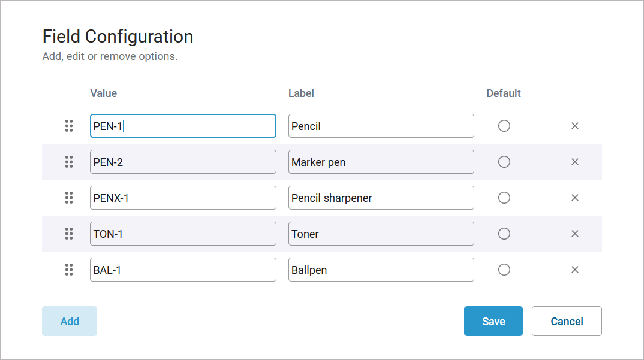Viewport: 644px width, 360px height.
Task: Set Pencil as the default option
Action: (x=504, y=126)
